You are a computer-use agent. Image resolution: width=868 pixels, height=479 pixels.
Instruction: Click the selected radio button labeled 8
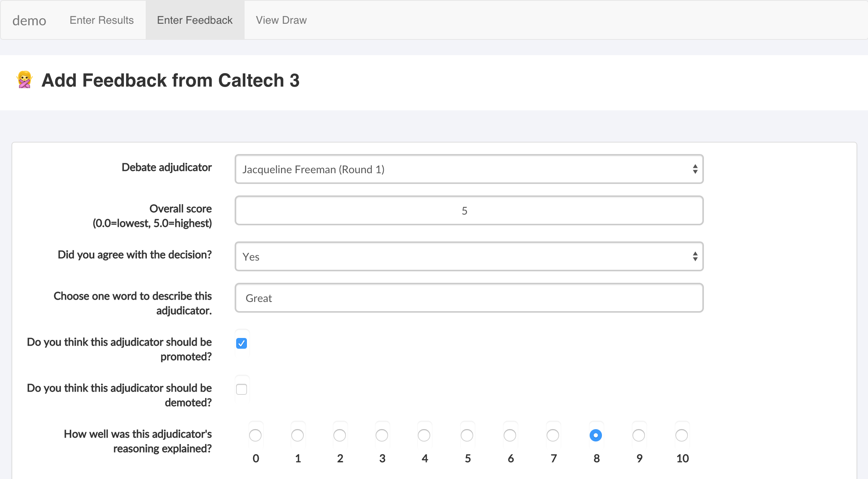tap(596, 435)
